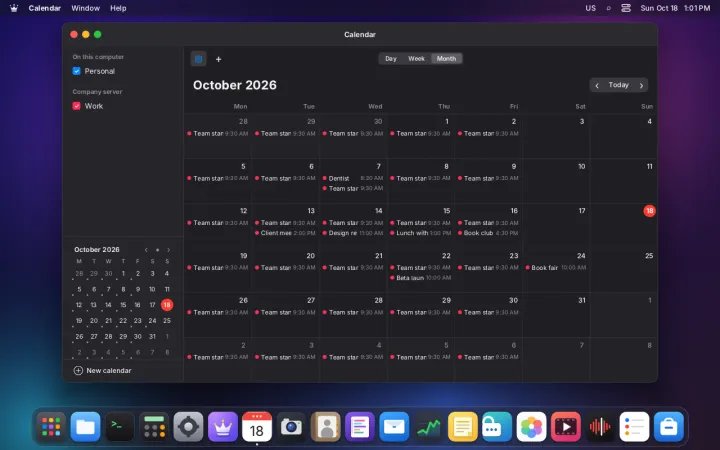Viewport: 720px width, 450px height.
Task: Click the October 31 cell in main grid
Action: pyautogui.click(x=556, y=315)
